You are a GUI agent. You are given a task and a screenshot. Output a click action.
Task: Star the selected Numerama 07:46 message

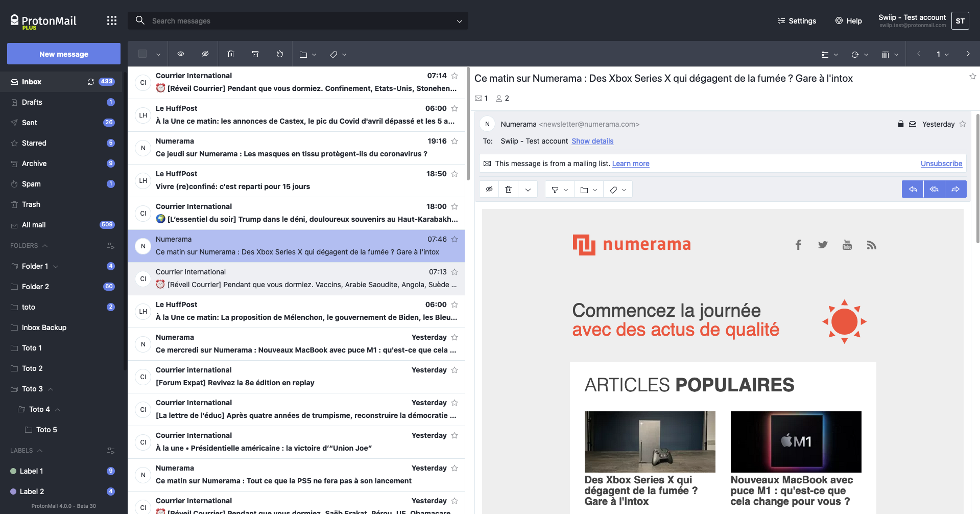click(x=455, y=239)
